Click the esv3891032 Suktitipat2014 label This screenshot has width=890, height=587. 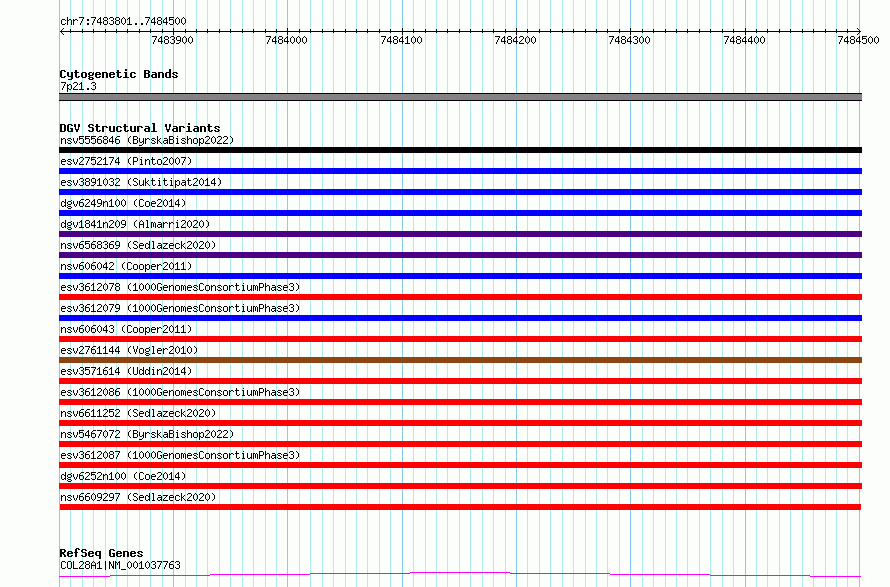(141, 182)
